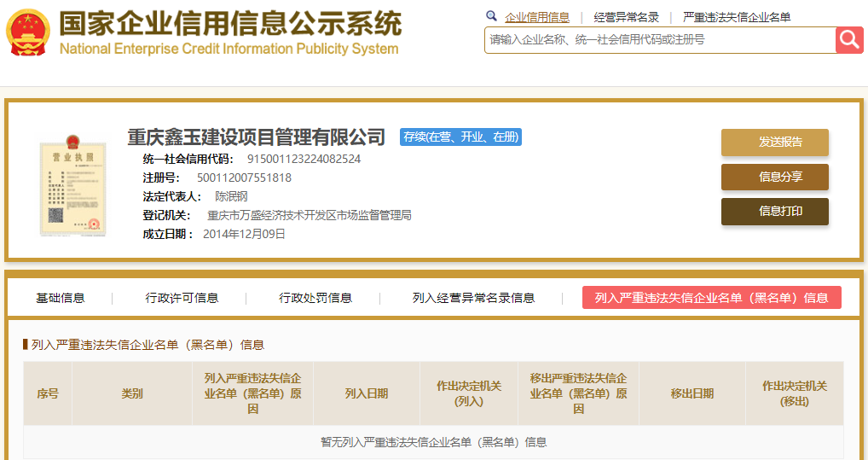868x460 pixels.
Task: Click legal representative name 陈泯钢
Action: 231,197
